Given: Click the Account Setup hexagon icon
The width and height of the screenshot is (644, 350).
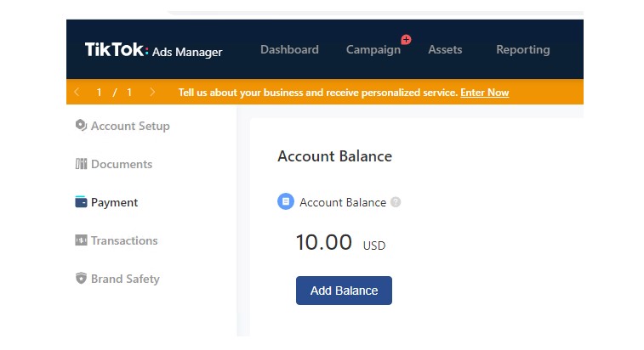Looking at the screenshot, I should pyautogui.click(x=81, y=125).
